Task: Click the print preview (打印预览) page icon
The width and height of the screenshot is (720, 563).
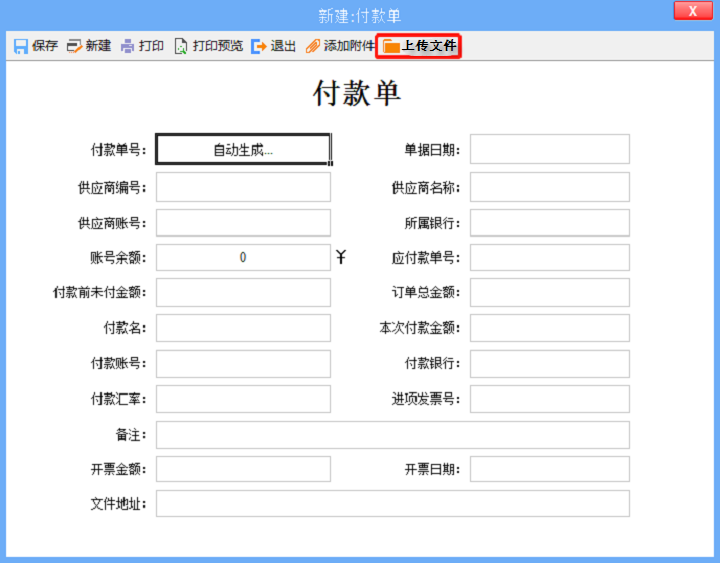Action: point(181,46)
